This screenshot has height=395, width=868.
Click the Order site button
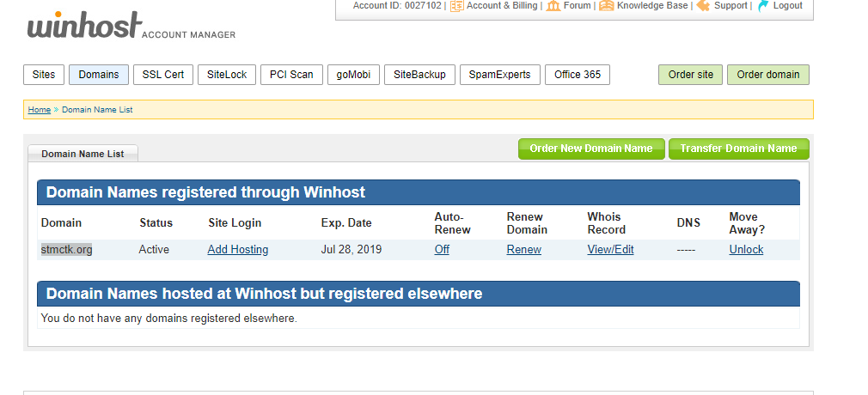[x=691, y=75]
